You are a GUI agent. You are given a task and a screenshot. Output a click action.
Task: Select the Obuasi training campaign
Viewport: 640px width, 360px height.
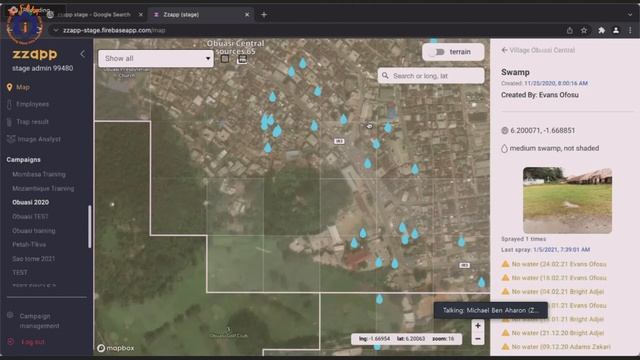pos(34,231)
